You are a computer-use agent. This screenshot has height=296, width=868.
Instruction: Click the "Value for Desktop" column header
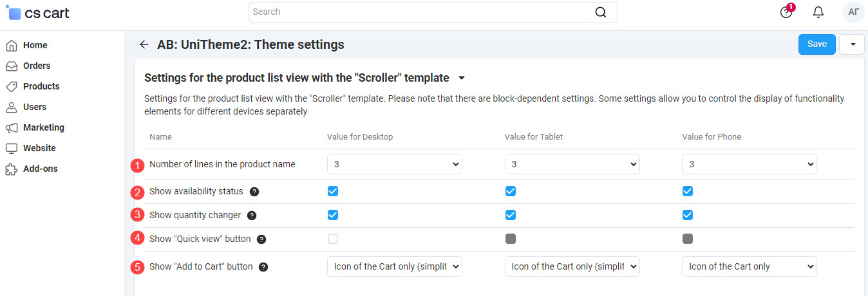pos(360,137)
